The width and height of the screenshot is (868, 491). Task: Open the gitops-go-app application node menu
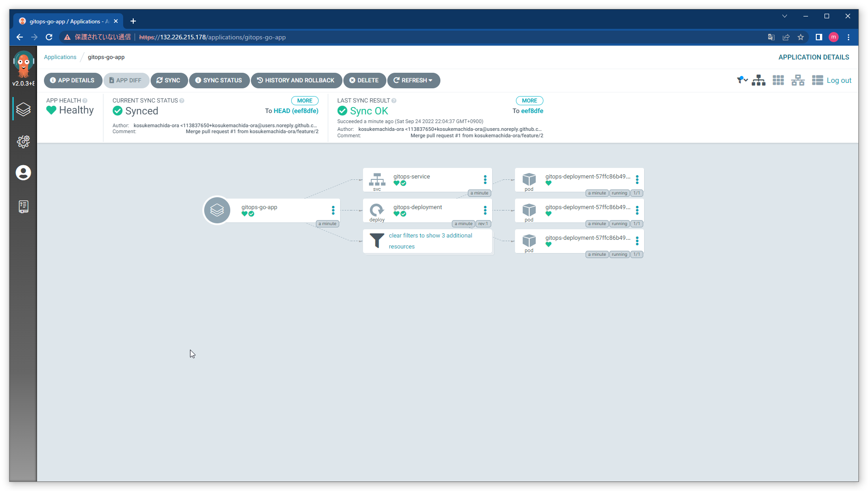coord(333,210)
